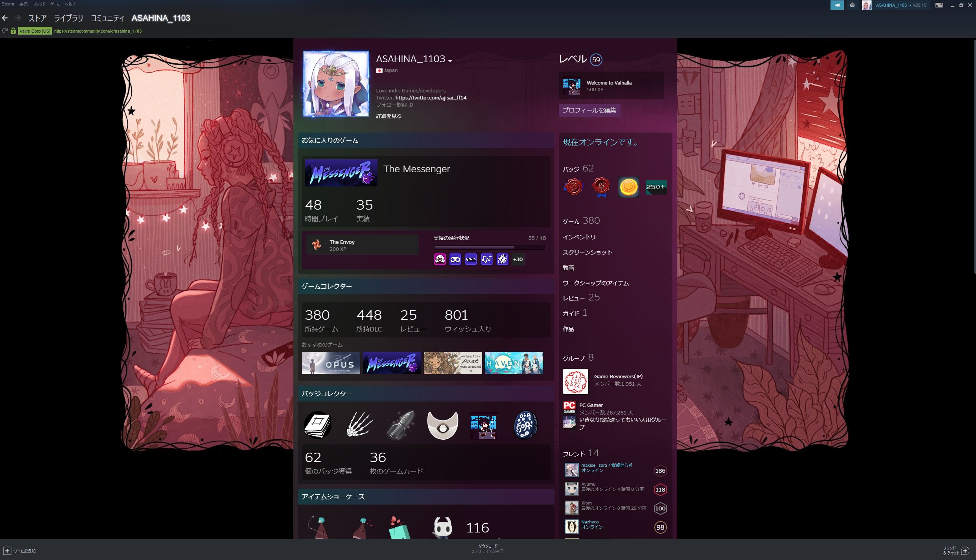The width and height of the screenshot is (976, 560).
Task: Open the インベントリ link
Action: (579, 237)
